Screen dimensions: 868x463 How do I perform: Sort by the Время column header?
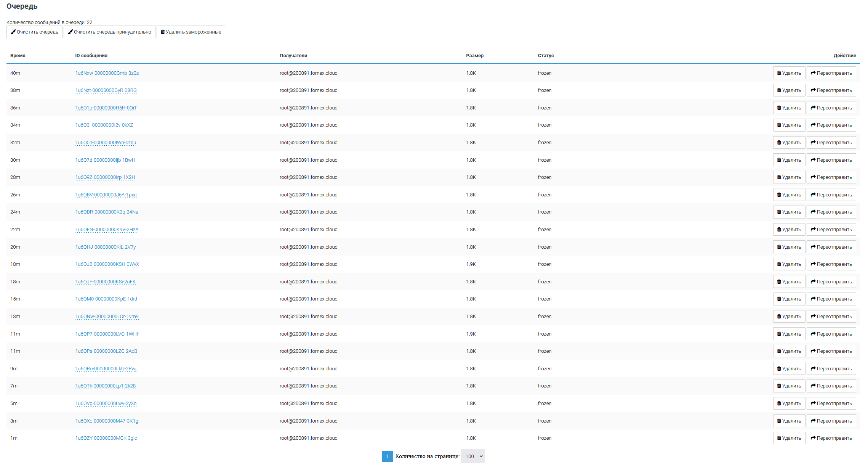point(18,56)
